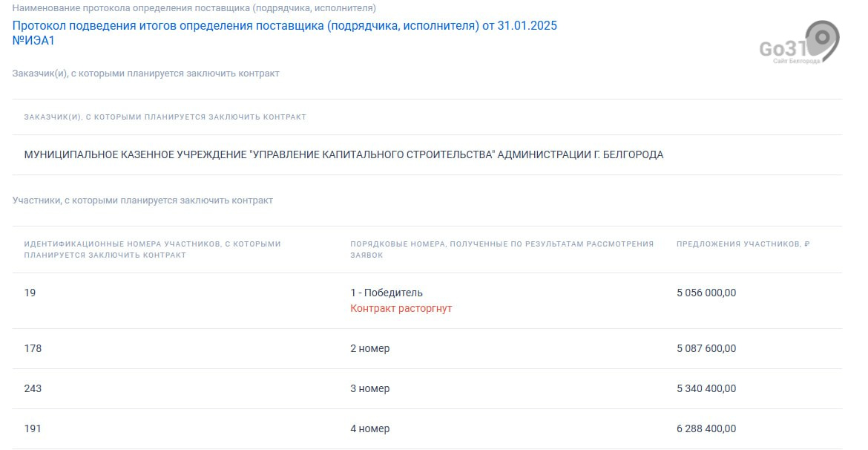Select the bid amount 5 087 600,00

point(706,348)
